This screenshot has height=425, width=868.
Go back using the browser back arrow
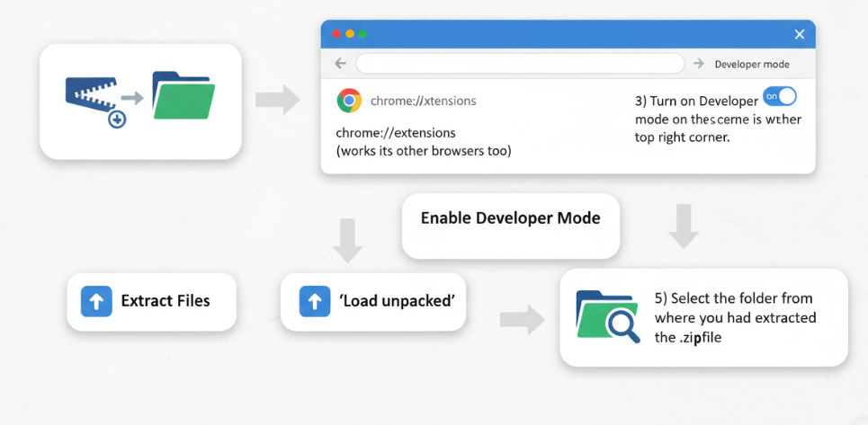pyautogui.click(x=340, y=64)
